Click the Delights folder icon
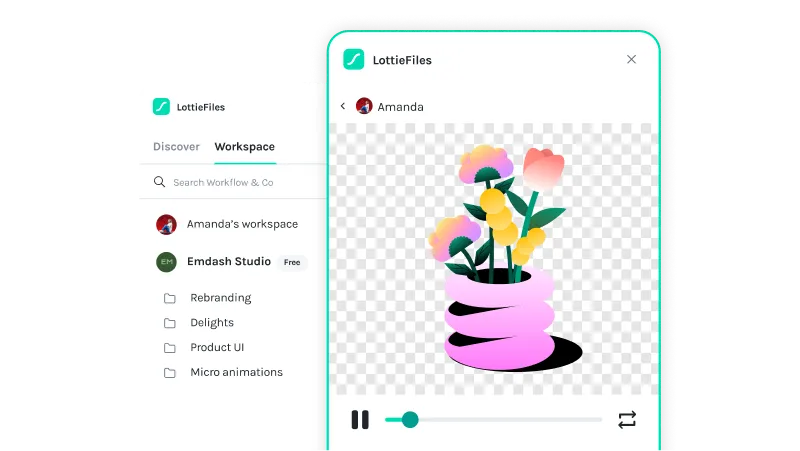Image resolution: width=800 pixels, height=451 pixels. 169,323
